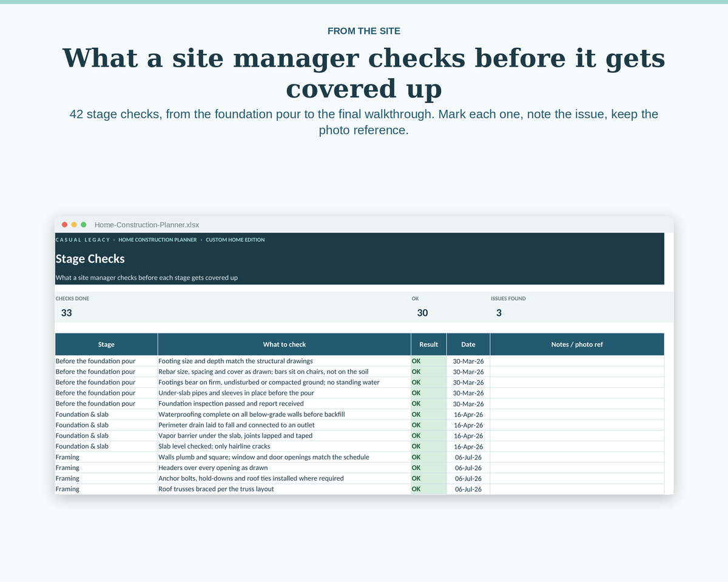
Task: Select cell 'Waterproofing complete on all below-grade walls'
Action: 285,415
